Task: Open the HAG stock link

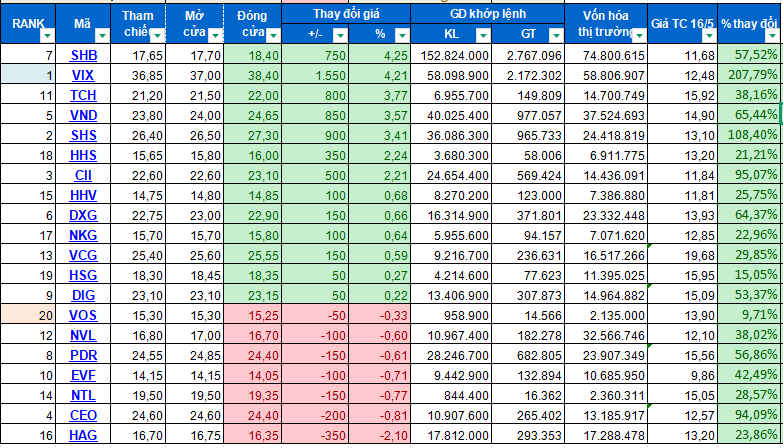Action: [x=83, y=435]
